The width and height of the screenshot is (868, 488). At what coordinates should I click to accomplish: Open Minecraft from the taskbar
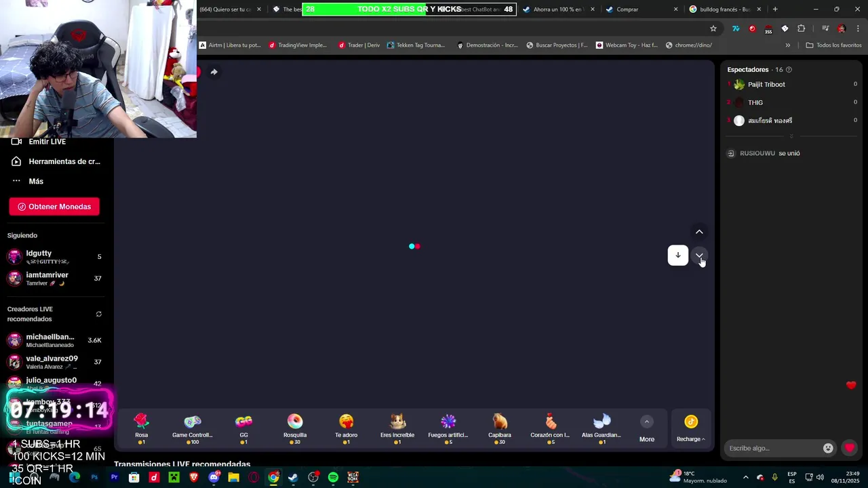click(x=174, y=477)
